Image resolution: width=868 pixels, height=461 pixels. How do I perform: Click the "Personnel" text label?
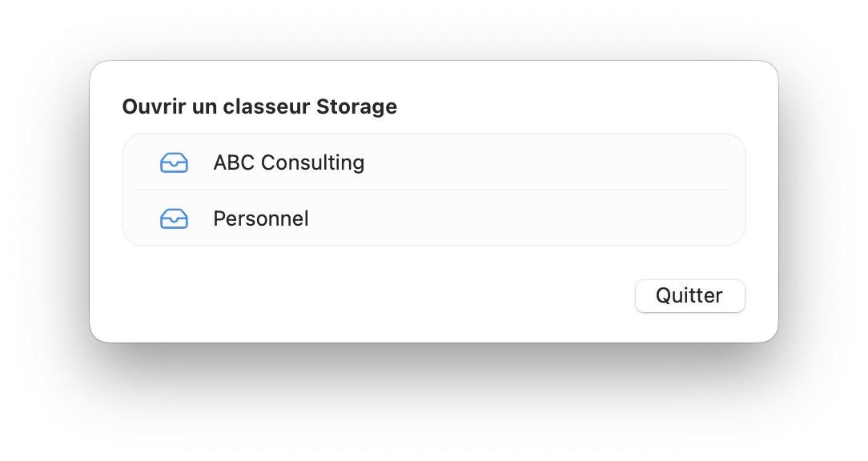coord(260,218)
